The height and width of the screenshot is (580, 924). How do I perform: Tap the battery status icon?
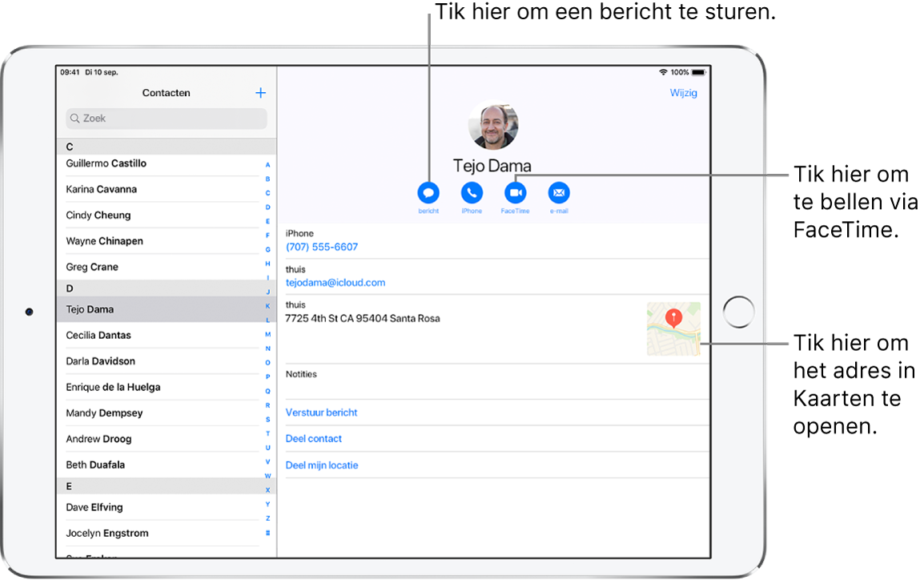pos(698,72)
